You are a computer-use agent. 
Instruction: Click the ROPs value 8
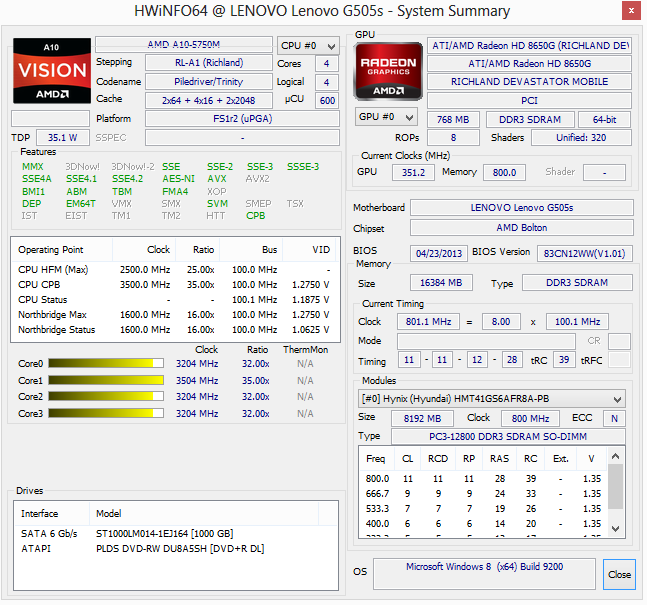tap(453, 138)
